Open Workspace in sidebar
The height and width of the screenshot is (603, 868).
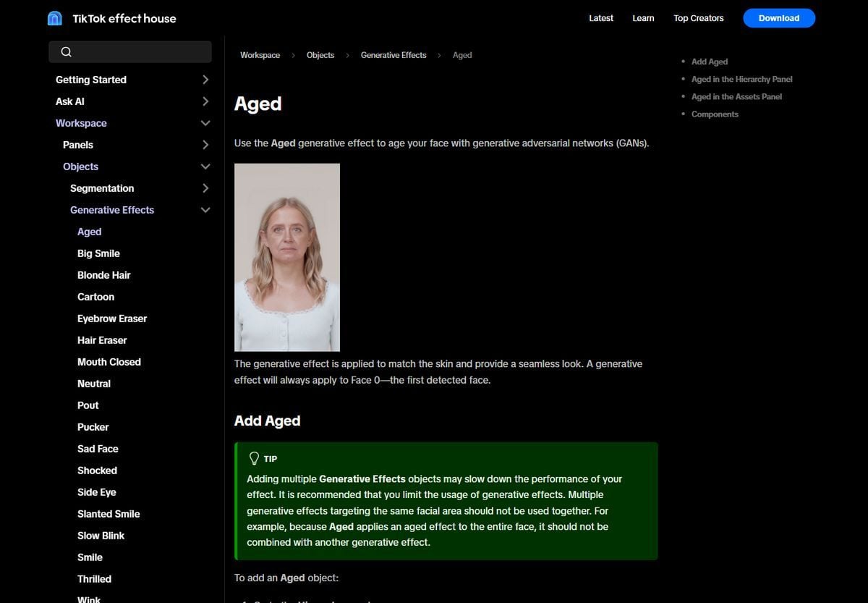pos(81,123)
